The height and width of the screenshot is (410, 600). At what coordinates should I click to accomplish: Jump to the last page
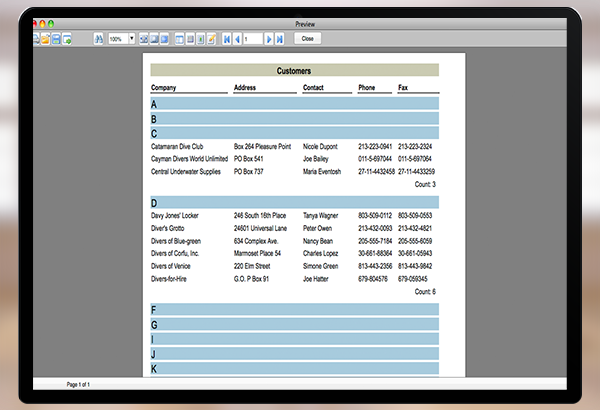click(x=280, y=38)
